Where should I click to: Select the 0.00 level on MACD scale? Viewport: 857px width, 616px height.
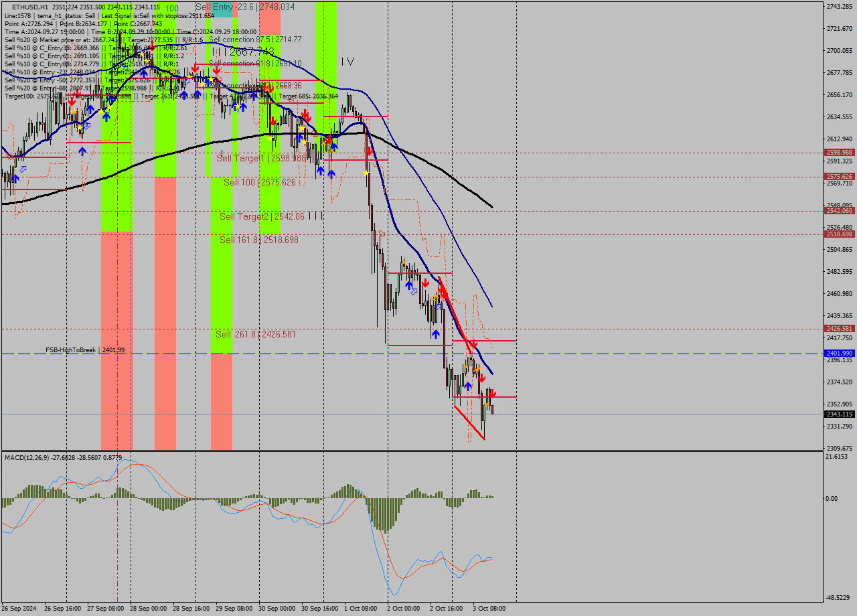pyautogui.click(x=833, y=498)
